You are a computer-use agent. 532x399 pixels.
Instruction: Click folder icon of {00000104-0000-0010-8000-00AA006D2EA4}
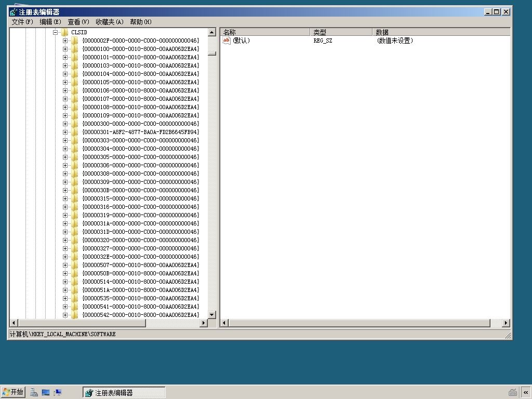click(x=75, y=74)
